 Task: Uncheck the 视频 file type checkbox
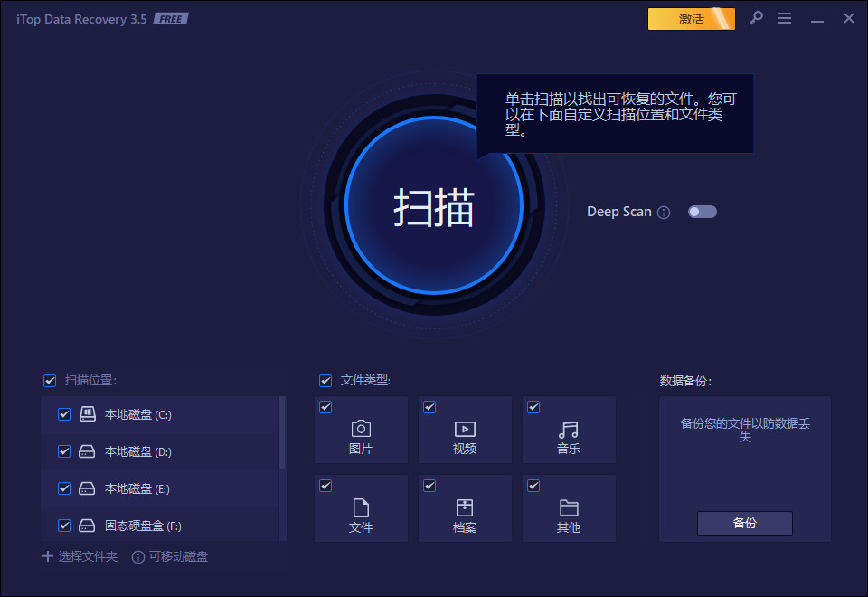(429, 407)
